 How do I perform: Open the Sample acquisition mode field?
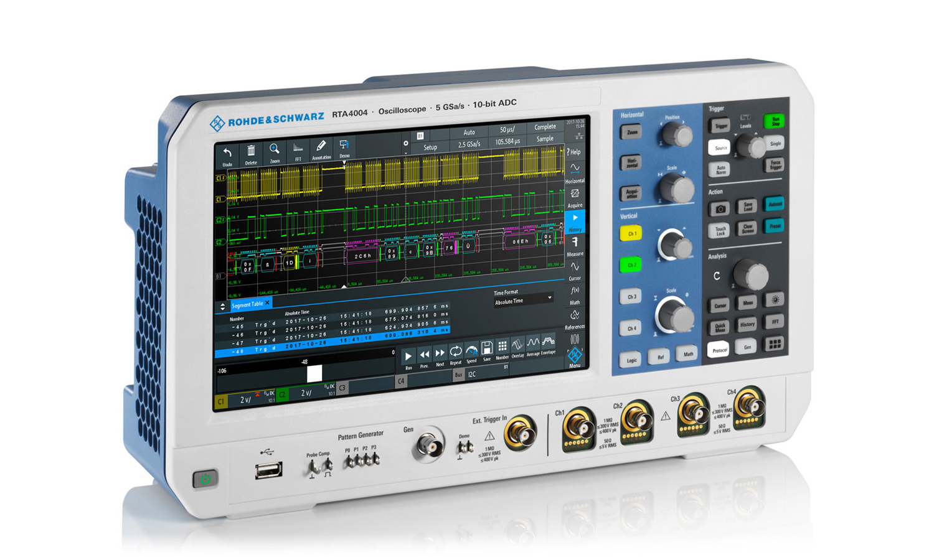pyautogui.click(x=545, y=139)
